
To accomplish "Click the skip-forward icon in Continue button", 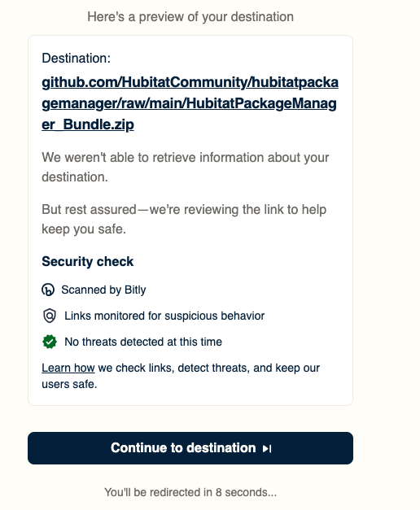I will [267, 448].
